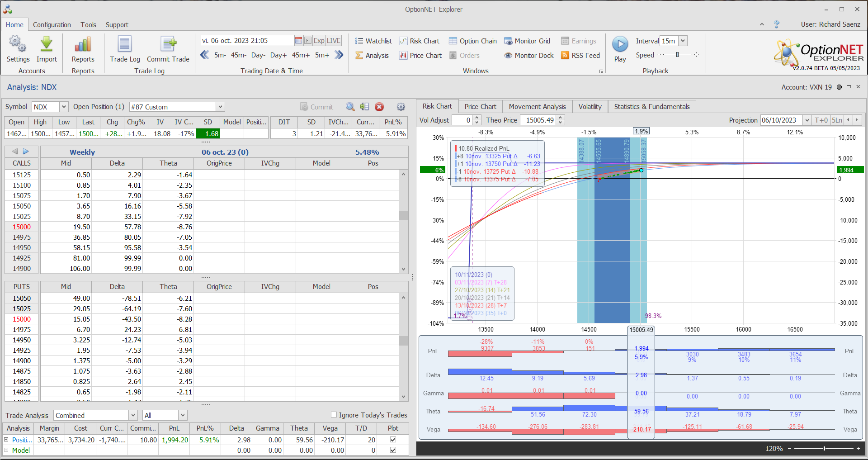Open the Settings gear icon
This screenshot has width=868, height=460.
[18, 45]
